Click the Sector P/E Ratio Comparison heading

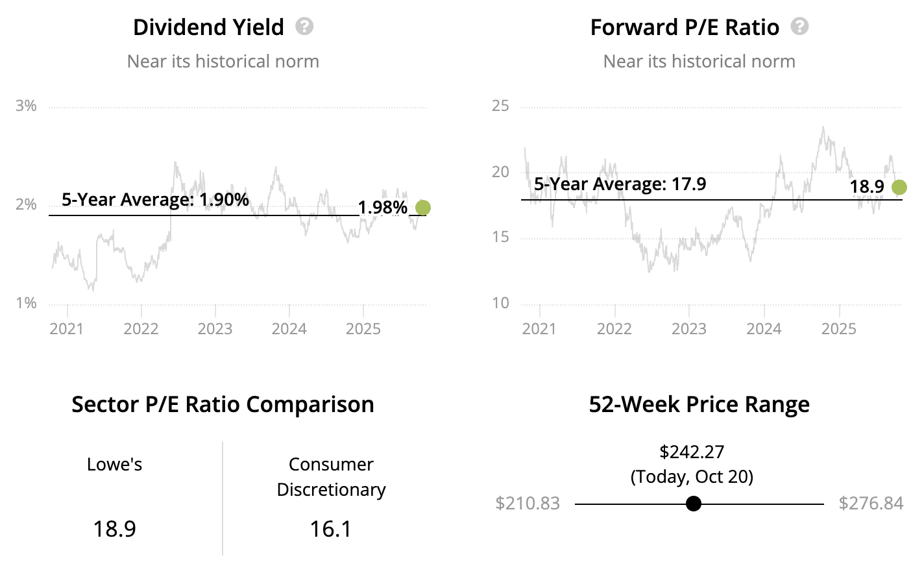[x=223, y=404]
